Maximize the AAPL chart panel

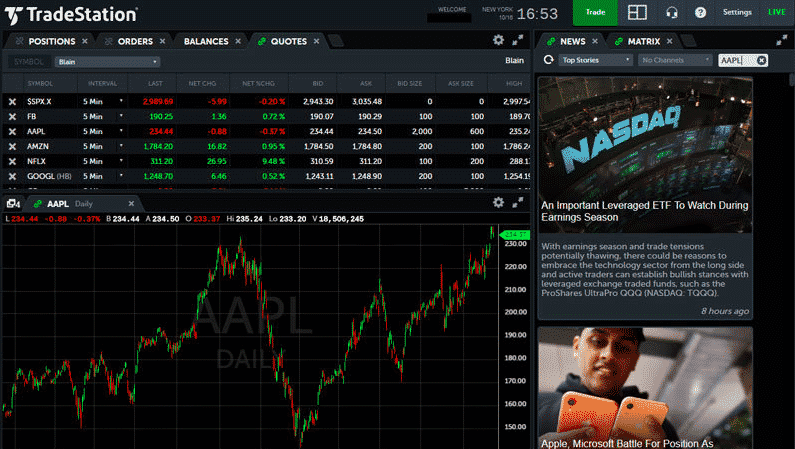(518, 203)
